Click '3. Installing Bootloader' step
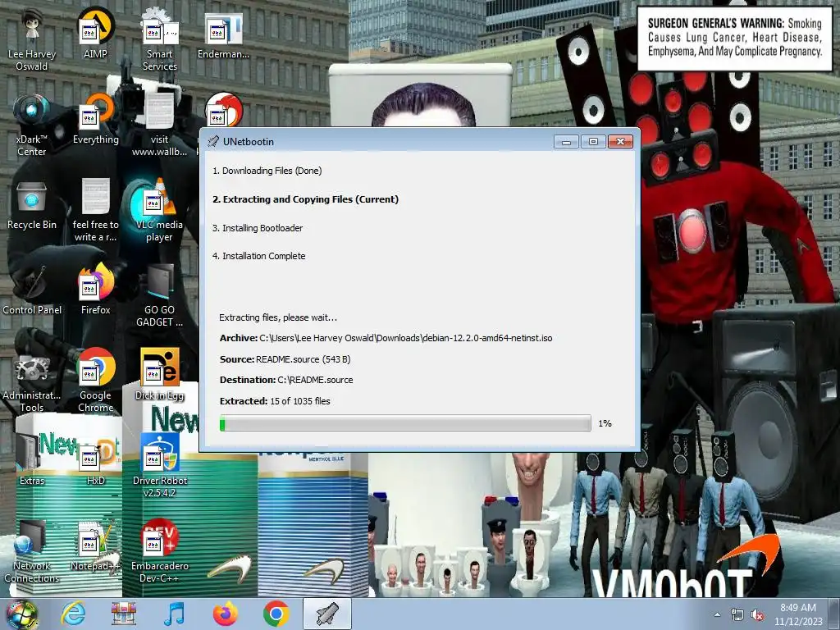The width and height of the screenshot is (840, 630). coord(257,228)
